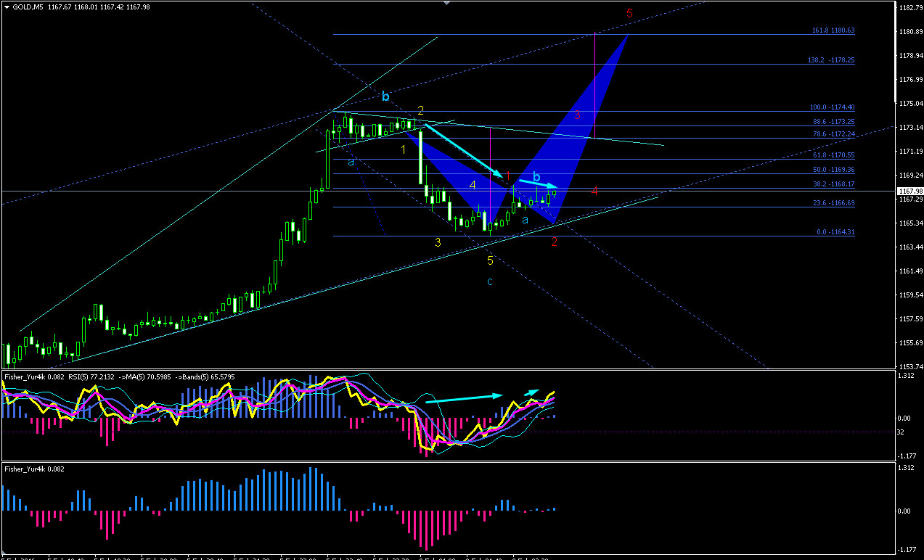Select the long cyan arrow below yellow 2
The height and width of the screenshot is (560, 924).
pyautogui.click(x=463, y=150)
